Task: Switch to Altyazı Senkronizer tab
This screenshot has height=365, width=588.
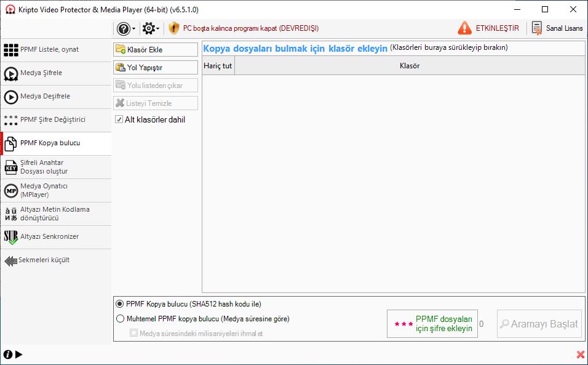Action: 56,237
